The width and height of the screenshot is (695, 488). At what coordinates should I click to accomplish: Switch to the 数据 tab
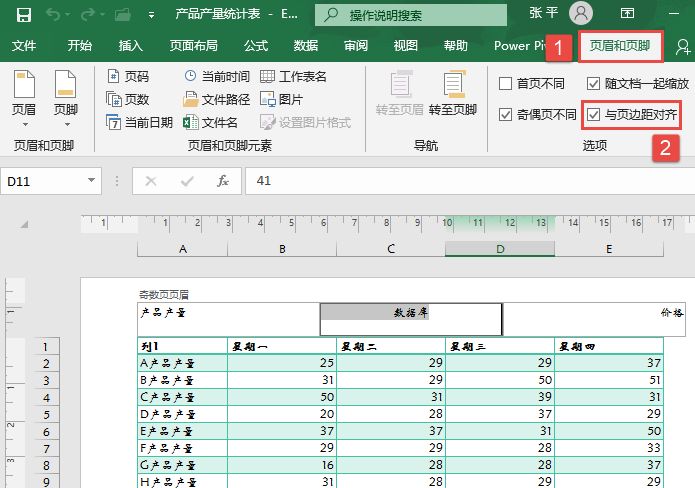click(306, 46)
